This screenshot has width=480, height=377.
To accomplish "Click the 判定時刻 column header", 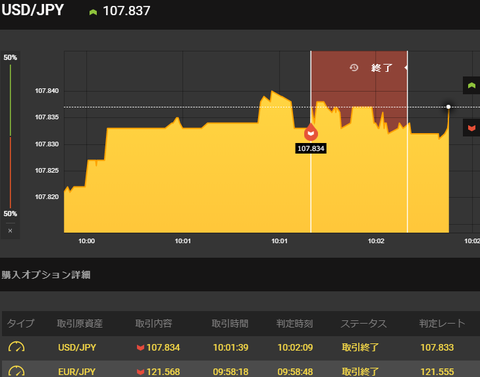I will point(295,323).
